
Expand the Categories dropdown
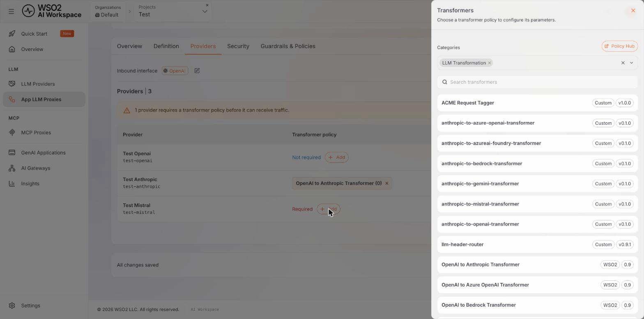pyautogui.click(x=631, y=63)
